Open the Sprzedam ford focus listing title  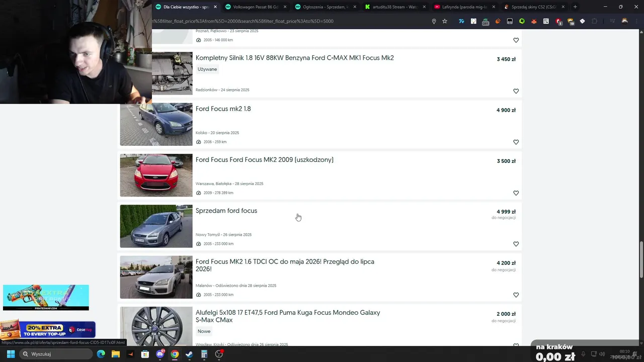point(226,211)
